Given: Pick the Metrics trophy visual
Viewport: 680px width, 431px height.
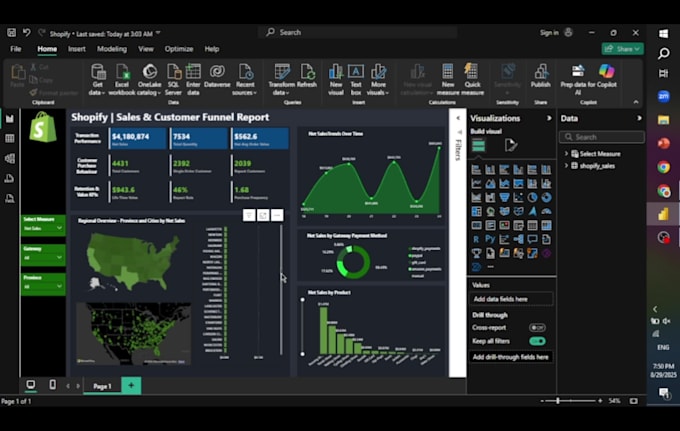Looking at the screenshot, I should 476,253.
